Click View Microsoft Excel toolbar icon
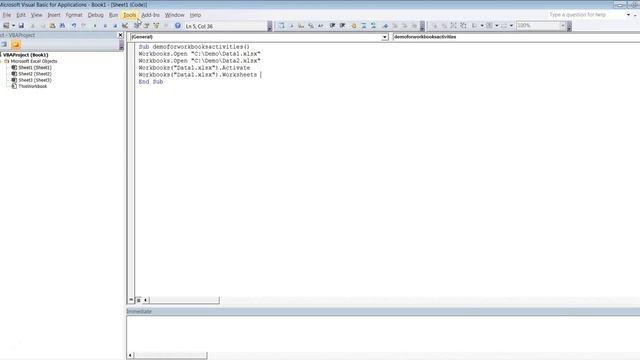The image size is (640, 360). [6, 26]
